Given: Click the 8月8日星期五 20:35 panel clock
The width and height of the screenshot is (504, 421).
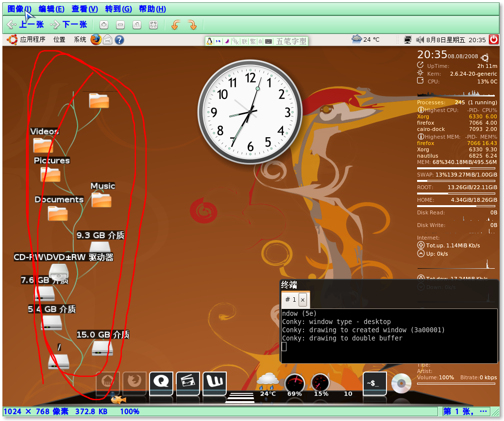Looking at the screenshot, I should 456,40.
